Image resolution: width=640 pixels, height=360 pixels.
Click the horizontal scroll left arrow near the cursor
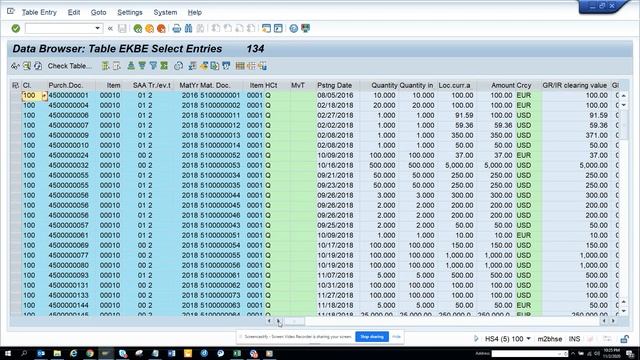(x=269, y=321)
